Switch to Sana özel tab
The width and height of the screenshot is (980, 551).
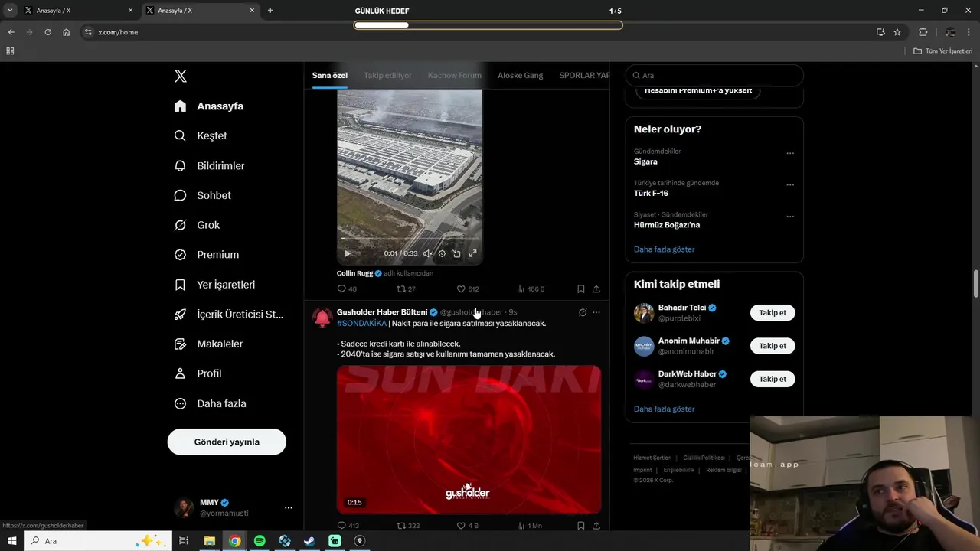[329, 76]
